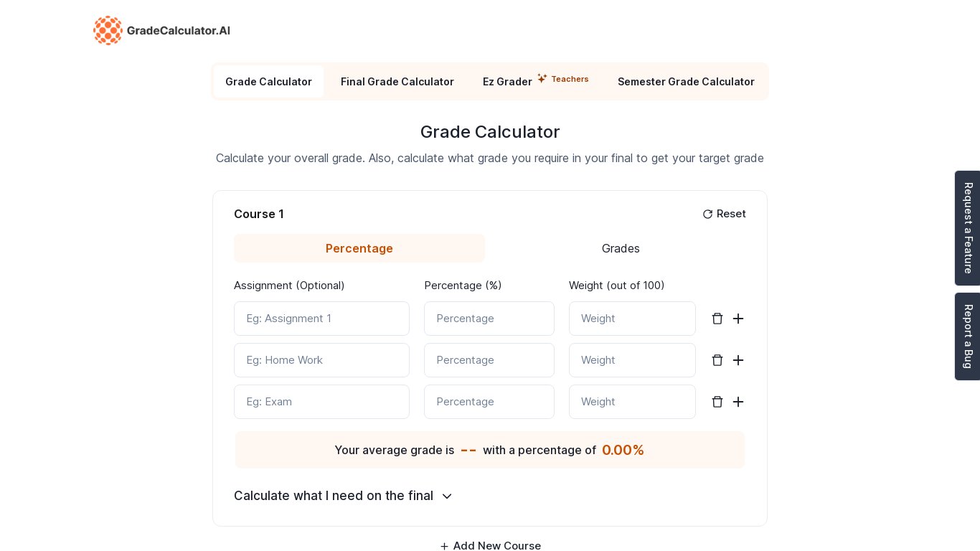Delete the third assignment row
Viewport: 980px width, 551px height.
pyautogui.click(x=717, y=402)
